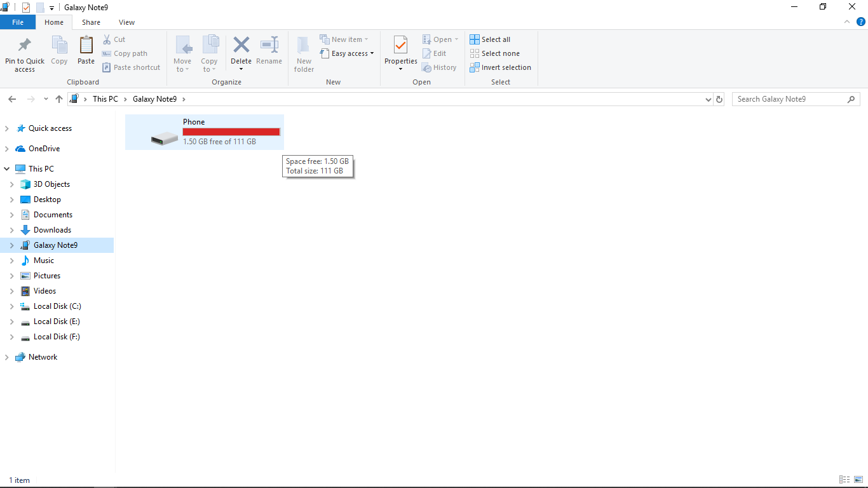
Task: Select Downloads in the navigation pane
Action: pos(52,230)
